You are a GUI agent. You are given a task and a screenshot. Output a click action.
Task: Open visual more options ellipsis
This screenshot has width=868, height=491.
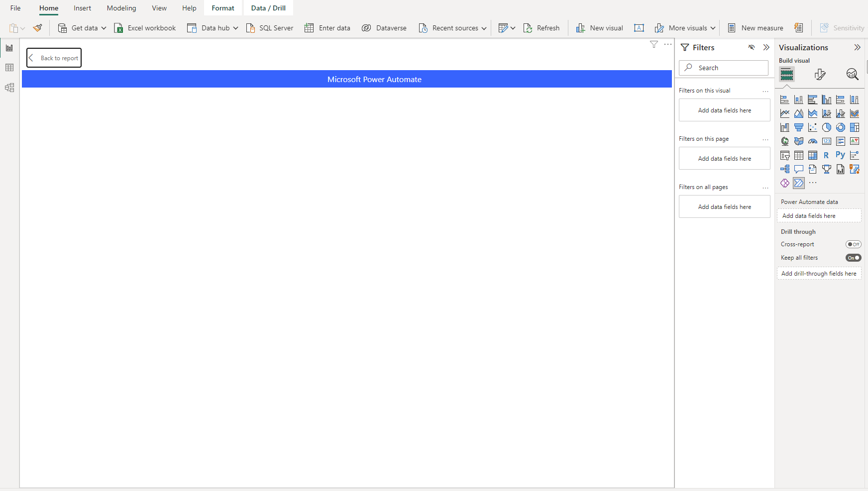pos(668,44)
